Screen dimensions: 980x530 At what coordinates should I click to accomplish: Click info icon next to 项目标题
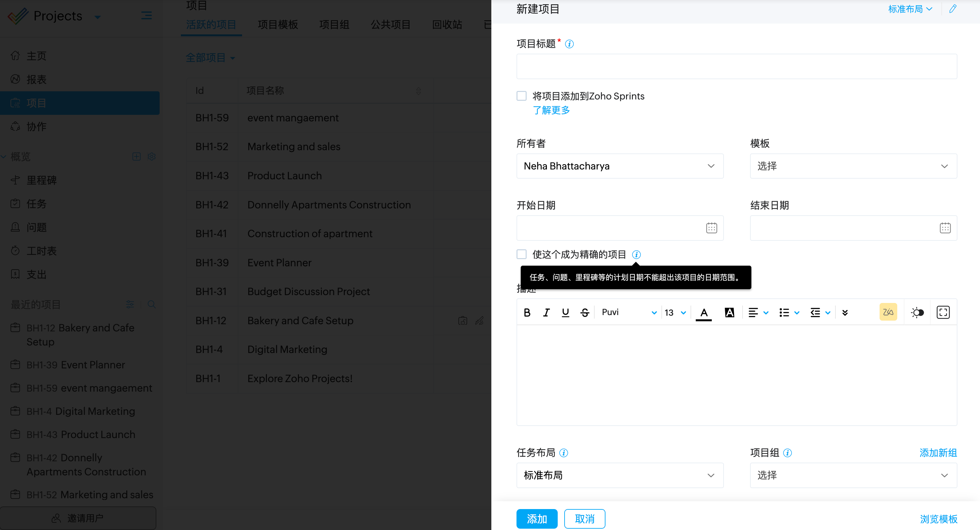tap(569, 44)
